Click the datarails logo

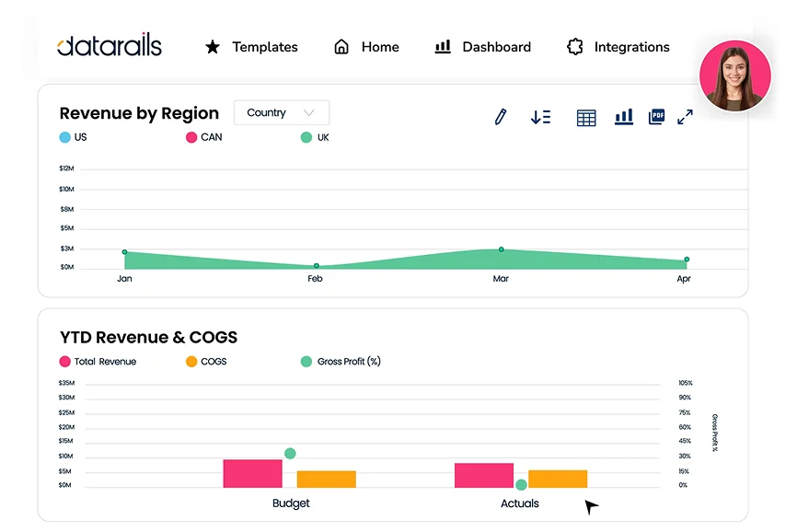(110, 45)
